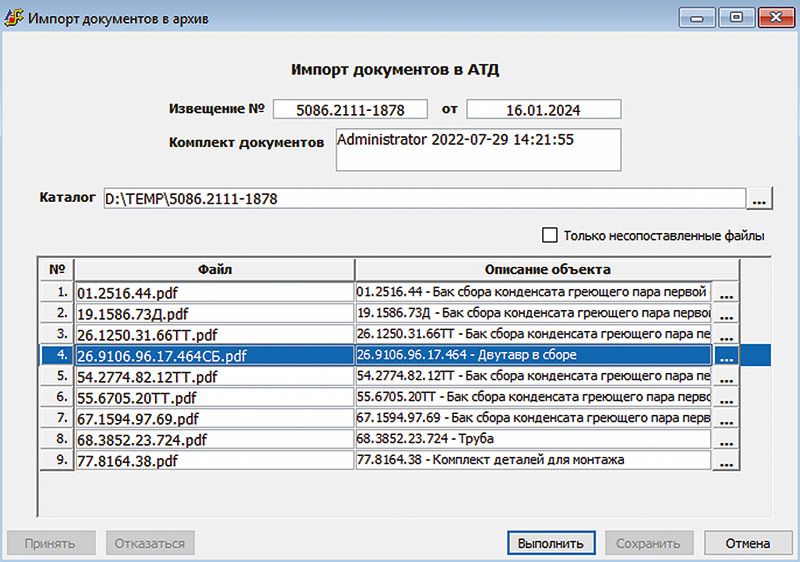
Task: Select the 77.8164.38.pdf file row
Action: (x=213, y=460)
